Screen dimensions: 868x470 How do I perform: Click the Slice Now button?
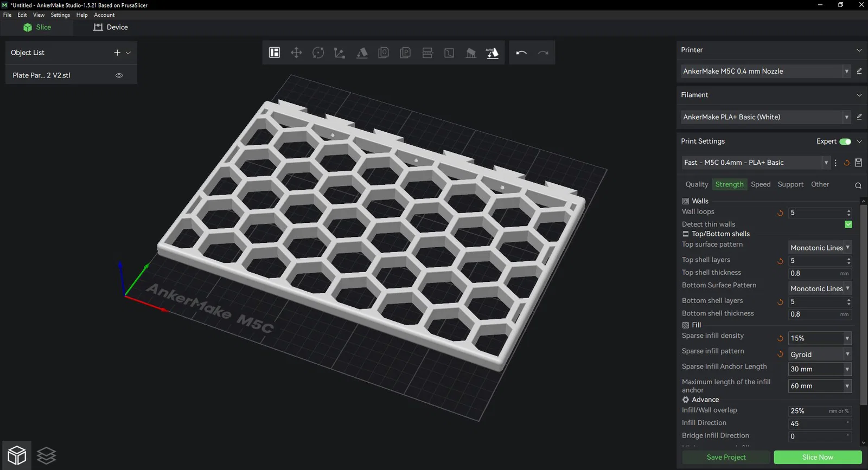point(818,457)
